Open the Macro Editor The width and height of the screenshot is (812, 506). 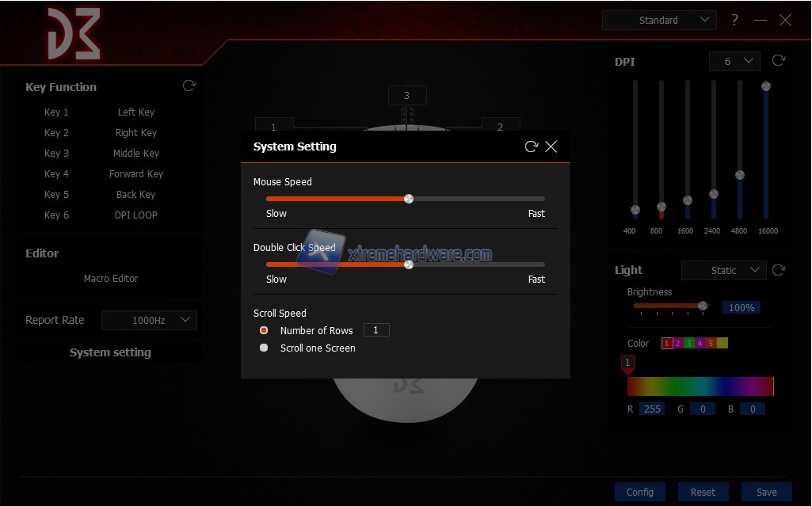[x=111, y=279]
